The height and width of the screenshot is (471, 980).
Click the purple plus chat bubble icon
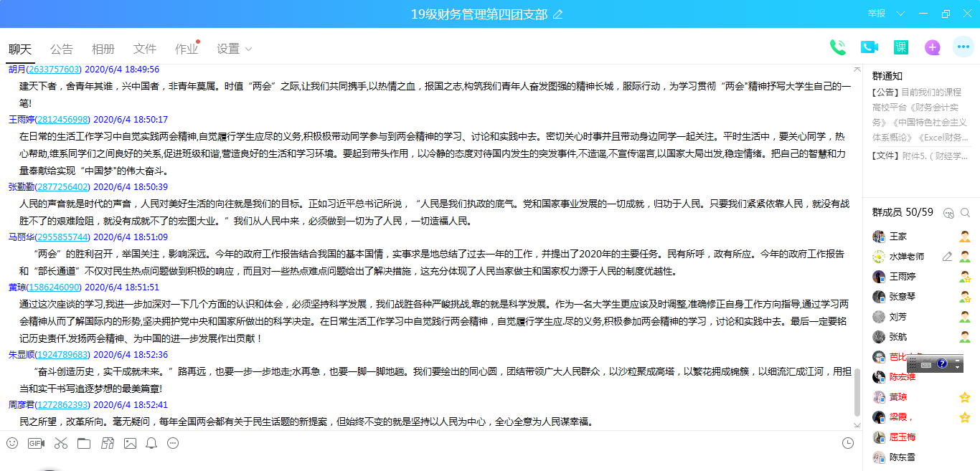click(x=932, y=47)
